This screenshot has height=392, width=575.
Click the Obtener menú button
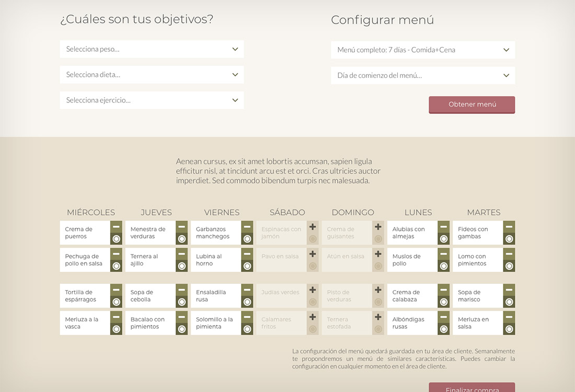point(471,105)
